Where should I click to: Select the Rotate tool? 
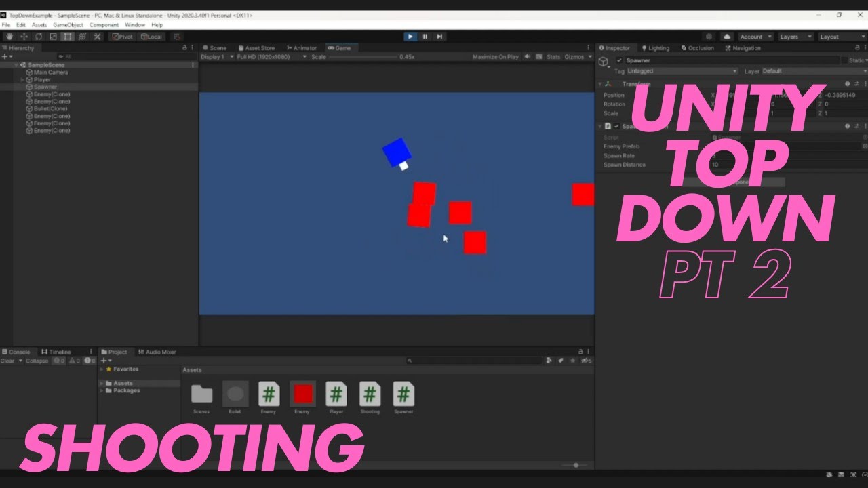pos(39,37)
